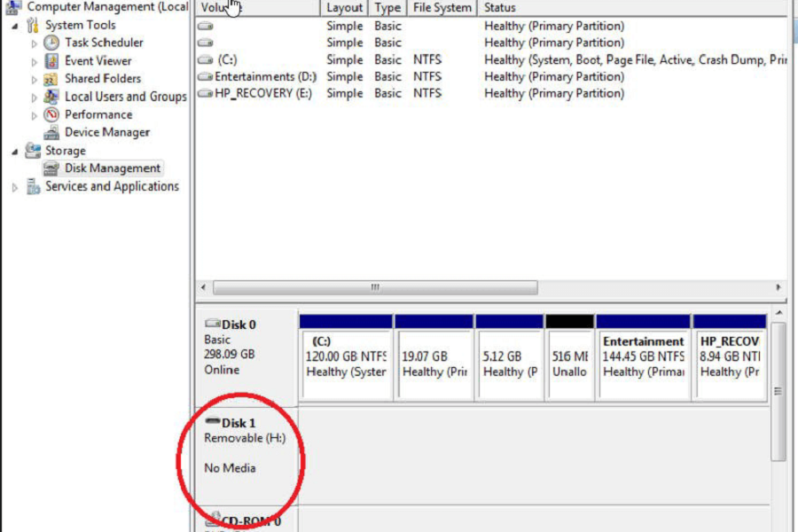Click the Task Scheduler clock icon
This screenshot has height=532, width=798.
click(51, 43)
